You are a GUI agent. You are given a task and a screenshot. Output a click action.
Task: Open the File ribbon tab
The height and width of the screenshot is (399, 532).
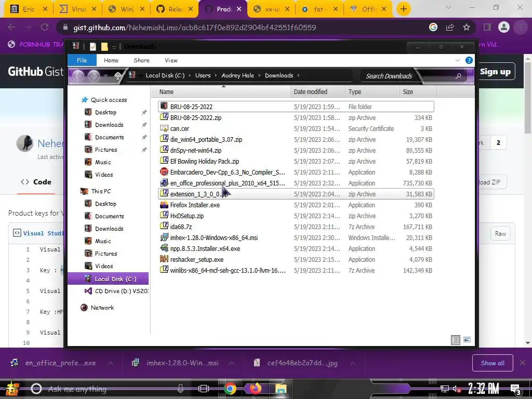point(82,60)
